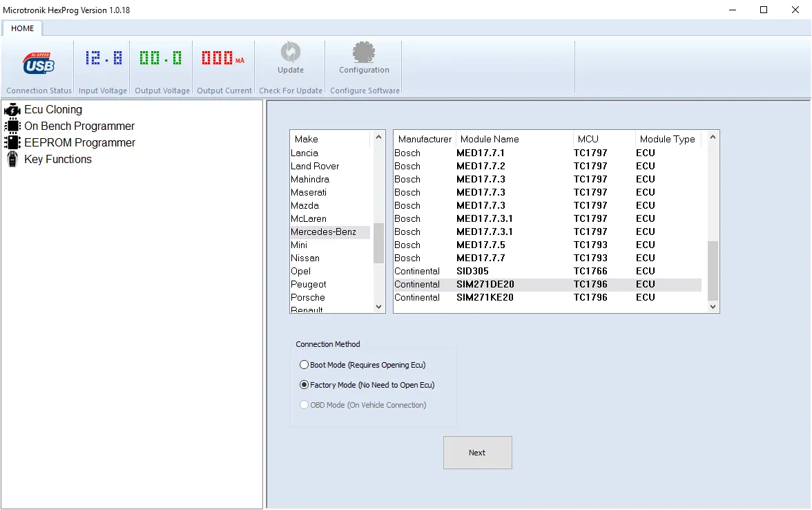Close the HexProg window

(x=795, y=10)
